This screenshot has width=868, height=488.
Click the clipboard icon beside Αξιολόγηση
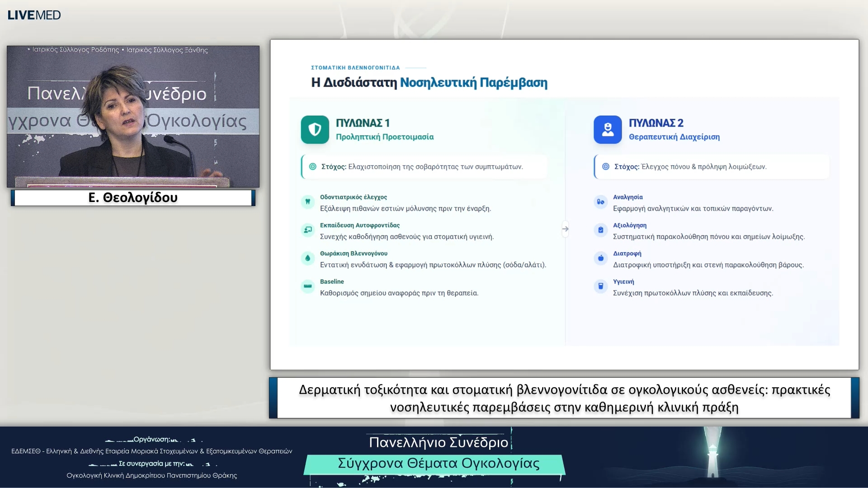coord(600,230)
